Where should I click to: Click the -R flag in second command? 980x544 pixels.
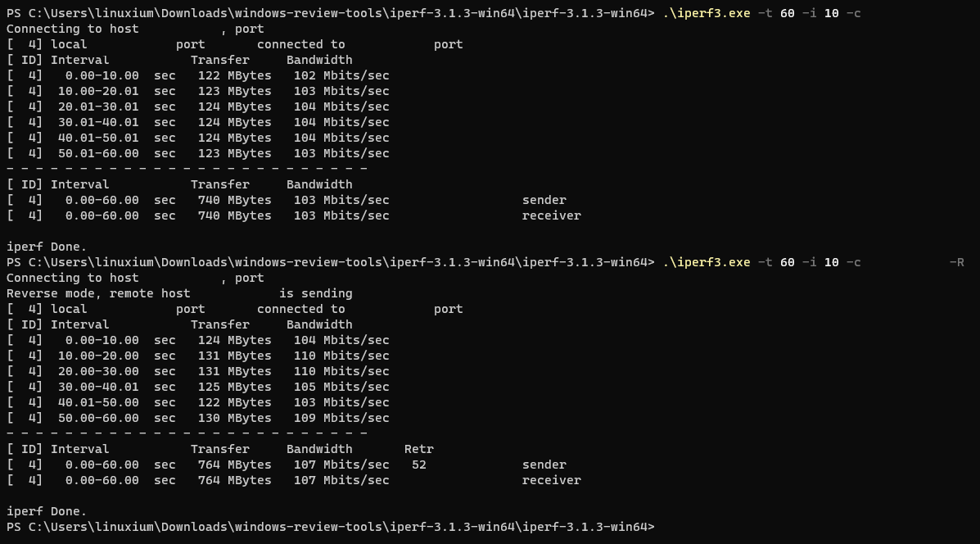[x=956, y=263]
